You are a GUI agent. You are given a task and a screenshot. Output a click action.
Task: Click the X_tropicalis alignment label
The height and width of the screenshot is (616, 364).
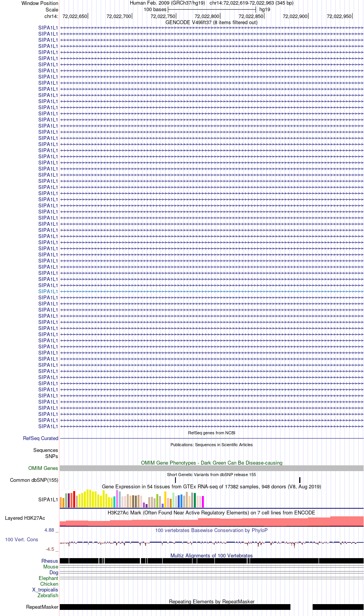[45, 590]
